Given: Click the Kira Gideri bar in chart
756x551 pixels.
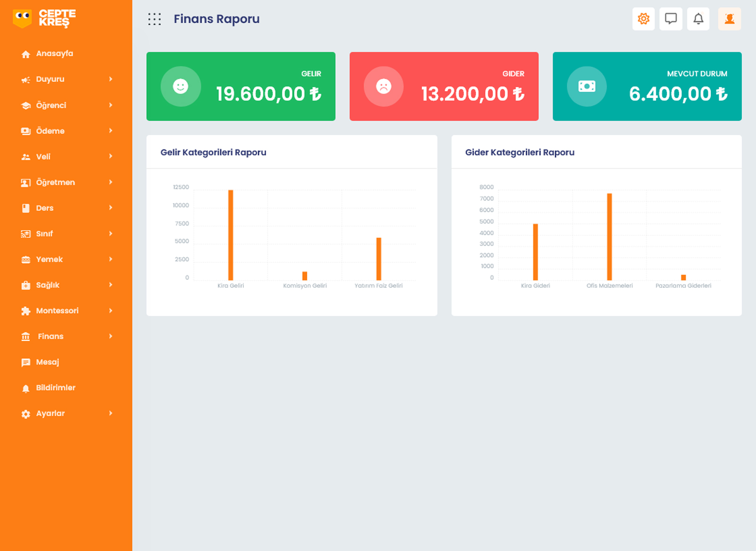Looking at the screenshot, I should tap(535, 252).
